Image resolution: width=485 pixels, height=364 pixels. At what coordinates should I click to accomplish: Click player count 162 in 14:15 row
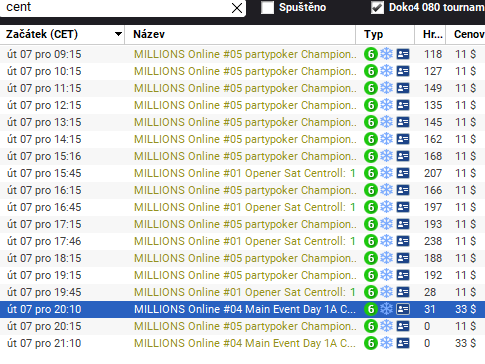[433, 139]
